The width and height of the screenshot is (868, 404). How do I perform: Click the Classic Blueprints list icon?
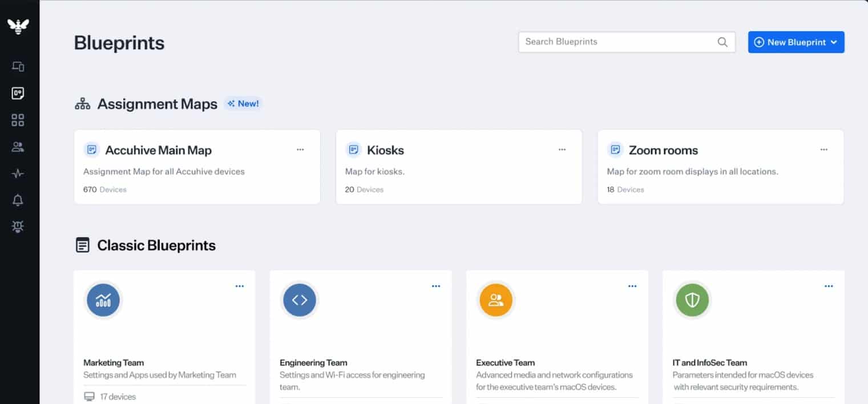pos(83,245)
